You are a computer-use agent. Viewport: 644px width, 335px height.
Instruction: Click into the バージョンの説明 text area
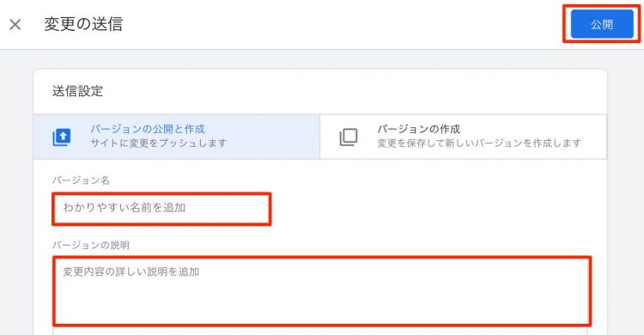click(x=322, y=290)
